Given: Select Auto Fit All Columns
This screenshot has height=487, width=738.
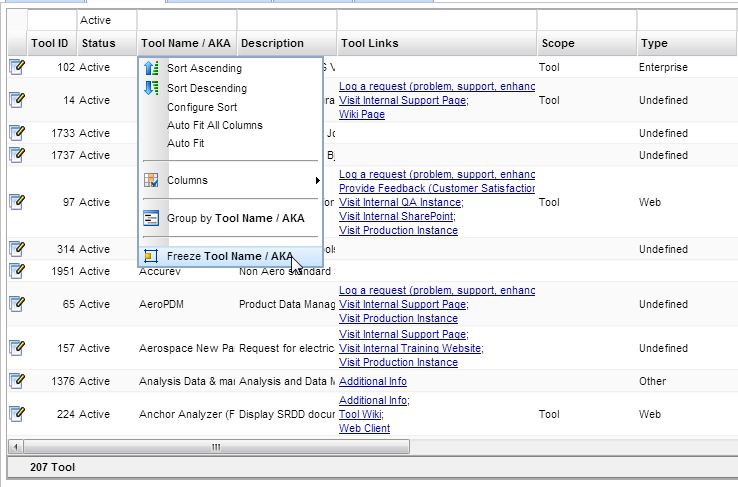Looking at the screenshot, I should 214,125.
